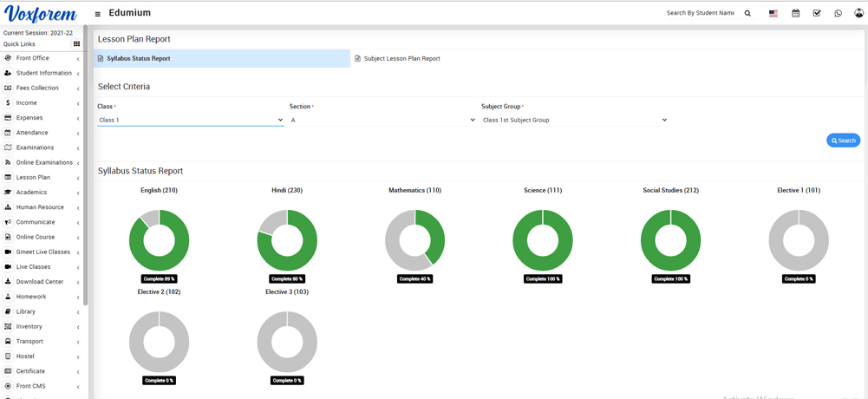
Task: Select the Syllabus Status Report tab
Action: [138, 59]
